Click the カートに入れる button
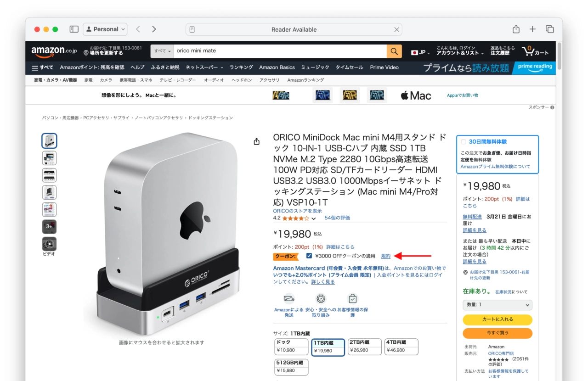Image resolution: width=588 pixels, height=381 pixels. (498, 319)
